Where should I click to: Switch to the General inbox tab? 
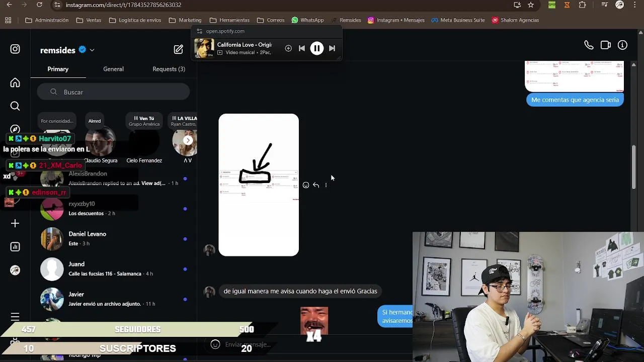point(113,69)
